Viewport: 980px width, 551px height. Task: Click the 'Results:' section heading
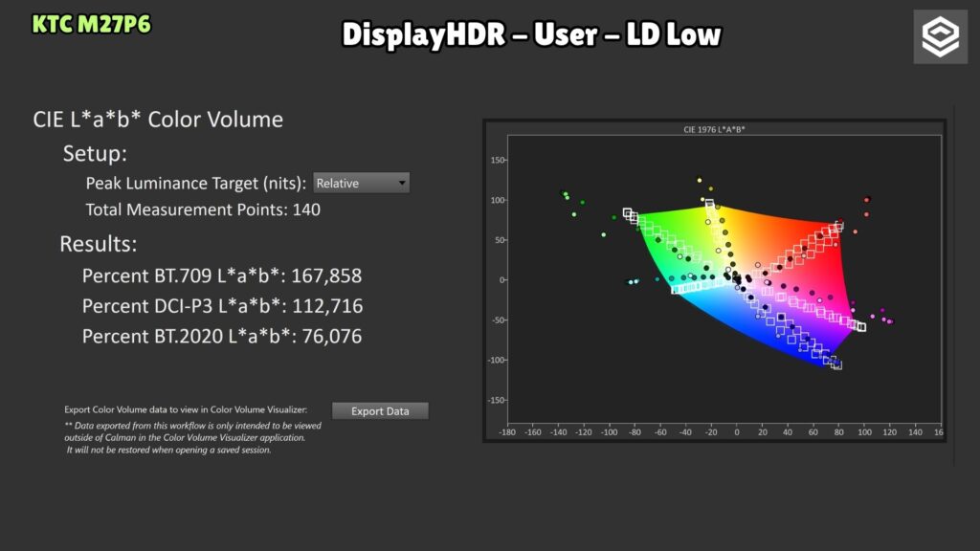point(99,244)
